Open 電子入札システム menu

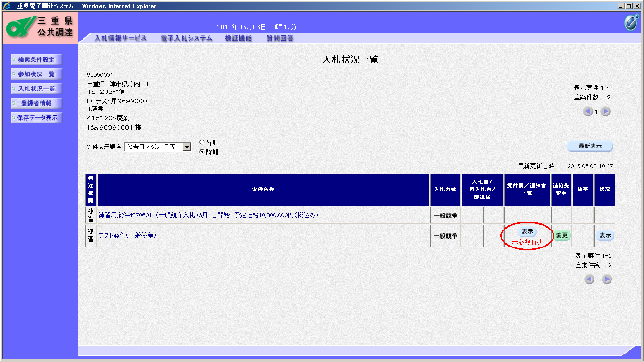[x=186, y=38]
